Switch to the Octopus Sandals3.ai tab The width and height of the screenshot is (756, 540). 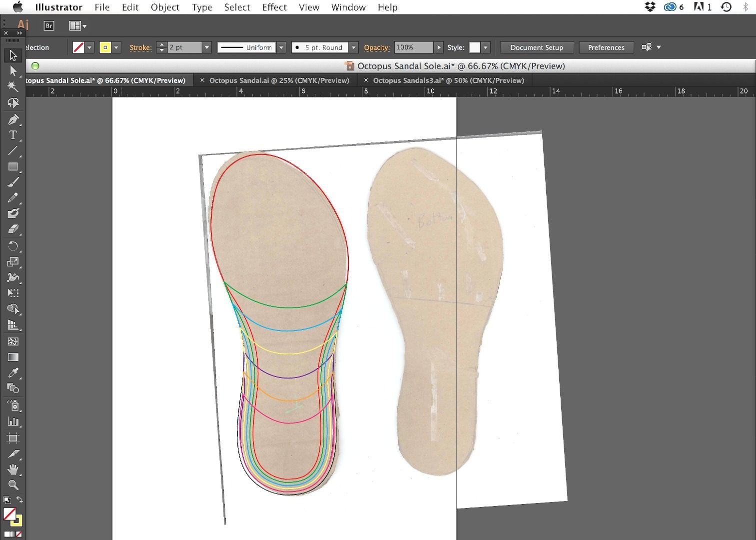[449, 80]
